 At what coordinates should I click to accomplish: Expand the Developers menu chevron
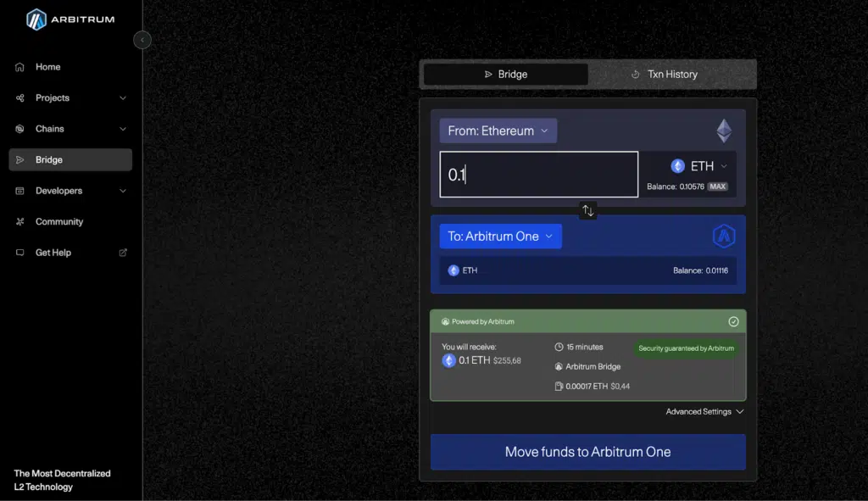[x=123, y=191]
